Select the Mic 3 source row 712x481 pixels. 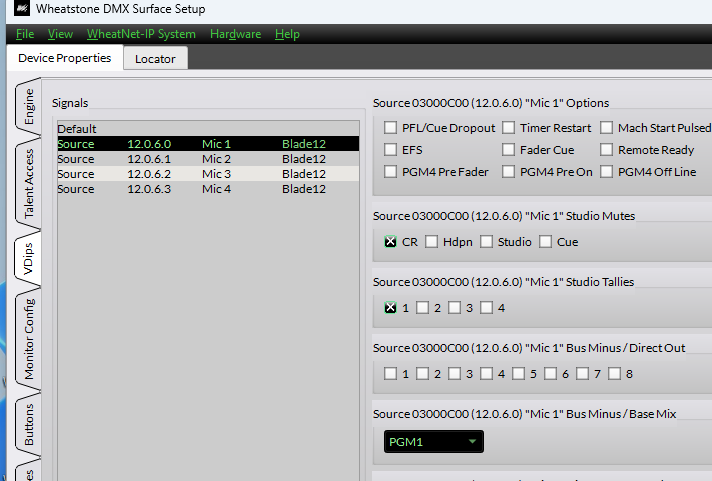208,174
